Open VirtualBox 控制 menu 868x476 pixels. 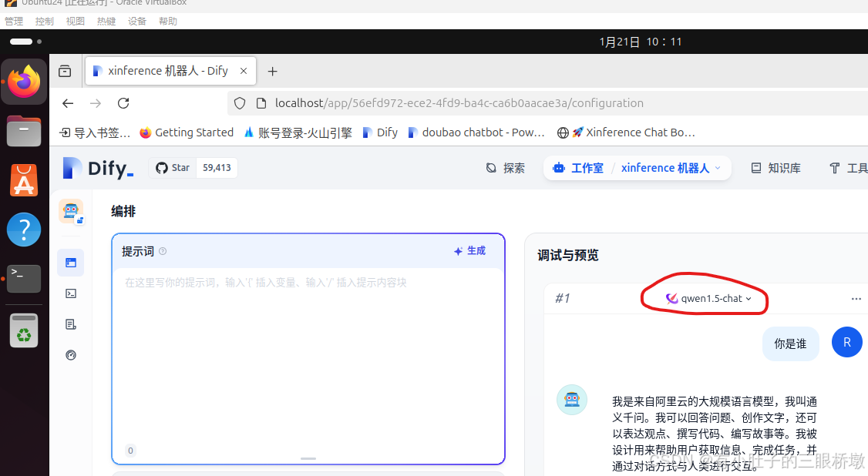tap(44, 21)
